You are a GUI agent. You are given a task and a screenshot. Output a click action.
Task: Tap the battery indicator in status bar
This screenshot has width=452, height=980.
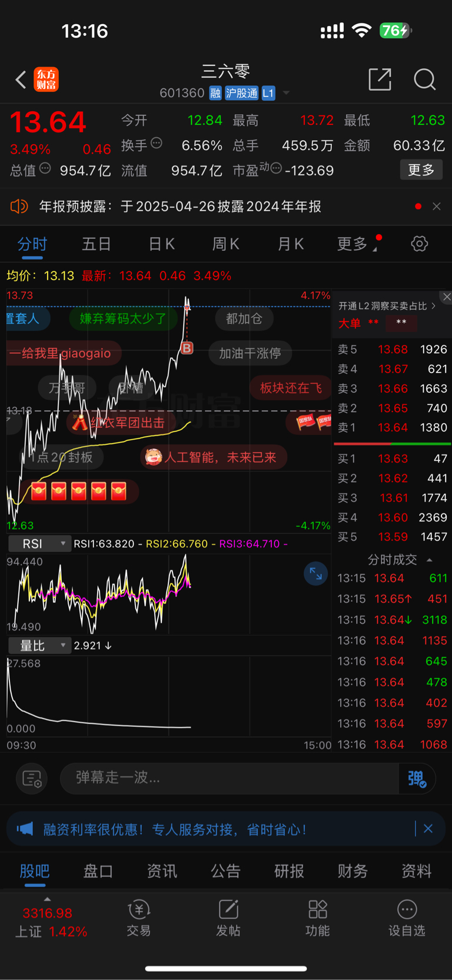point(395,31)
